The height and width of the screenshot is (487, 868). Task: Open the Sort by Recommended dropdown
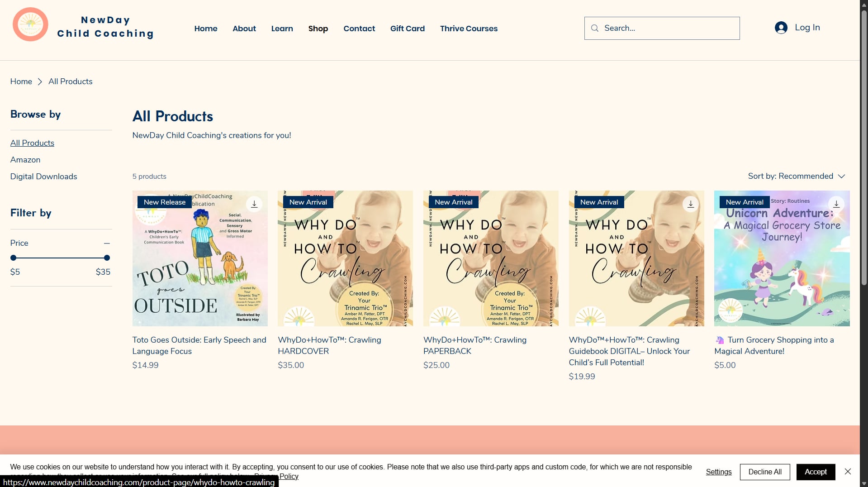tap(796, 176)
